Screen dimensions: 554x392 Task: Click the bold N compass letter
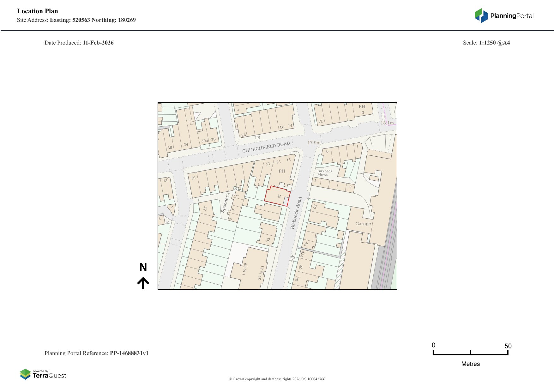click(x=143, y=267)
